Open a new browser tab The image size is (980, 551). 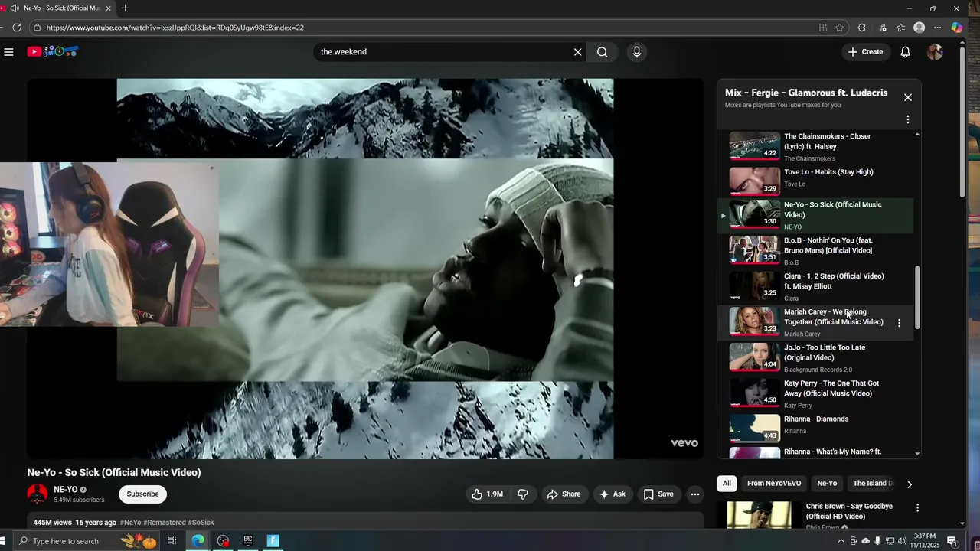[125, 8]
